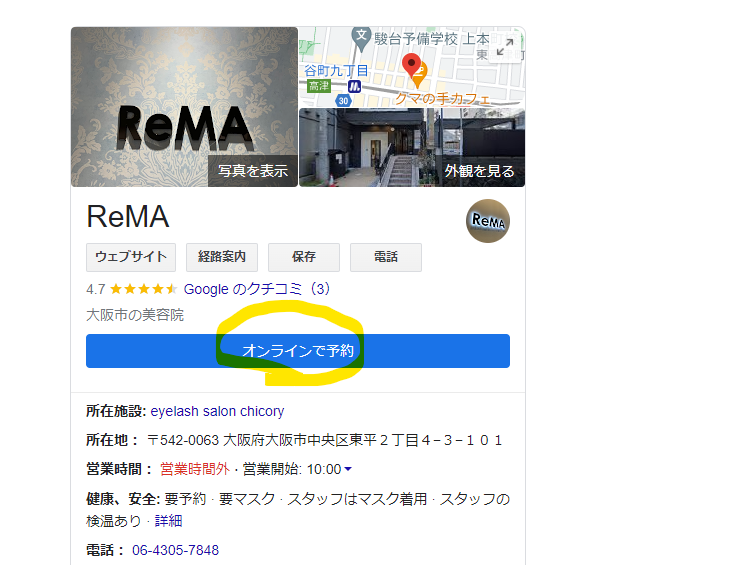Click the star rating icons
Screen dimensions: 733x565
[144, 289]
